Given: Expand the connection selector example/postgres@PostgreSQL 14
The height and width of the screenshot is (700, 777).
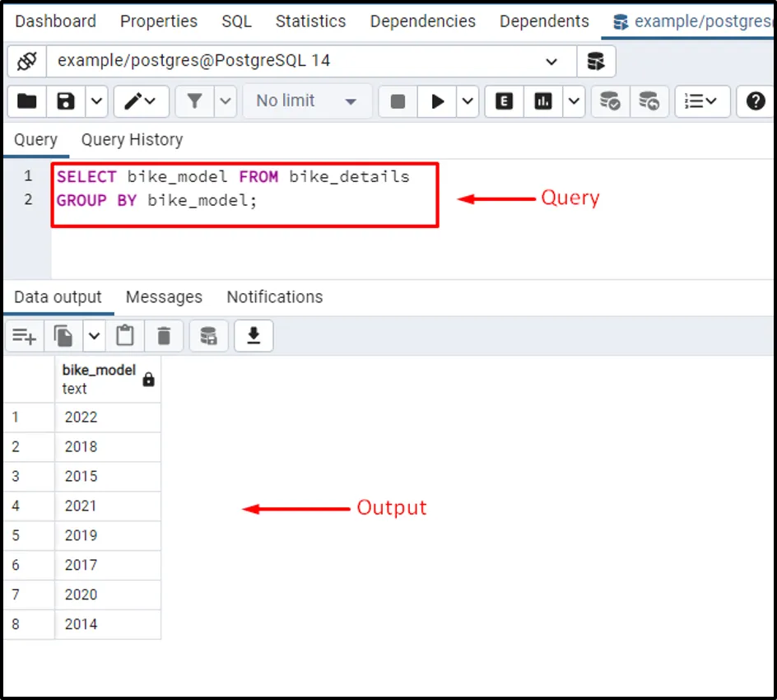Looking at the screenshot, I should pos(551,61).
